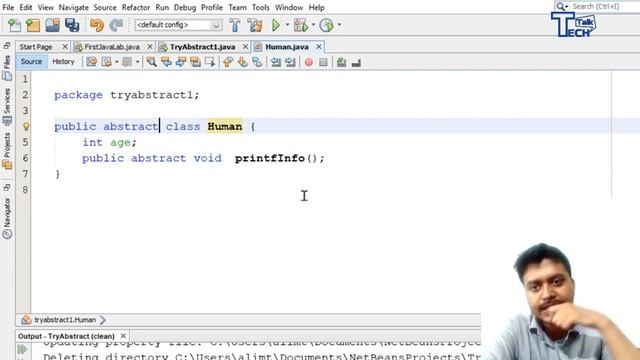
Task: Open the Tools menu
Action: (x=260, y=7)
